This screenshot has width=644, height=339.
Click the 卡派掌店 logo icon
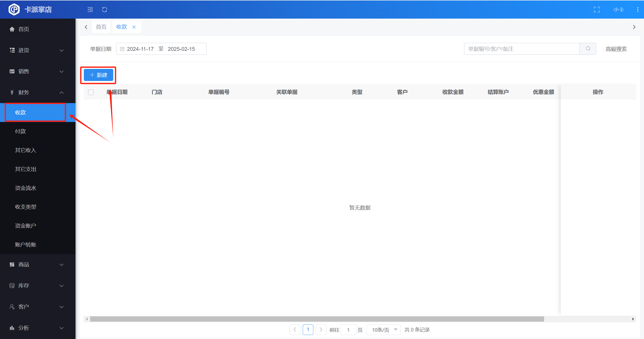coord(14,10)
